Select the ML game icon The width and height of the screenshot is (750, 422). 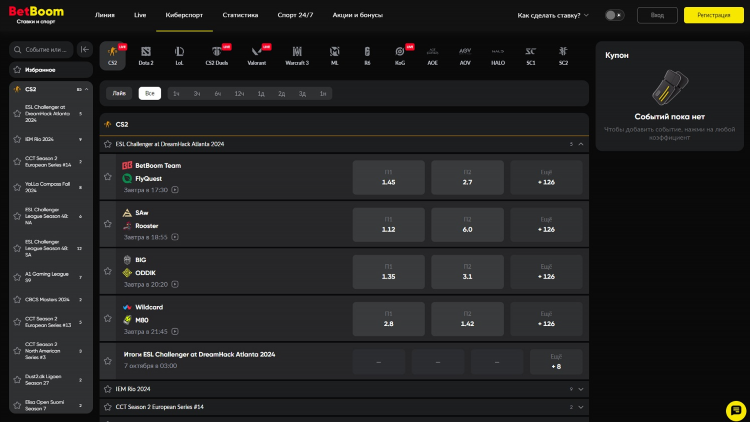[334, 56]
